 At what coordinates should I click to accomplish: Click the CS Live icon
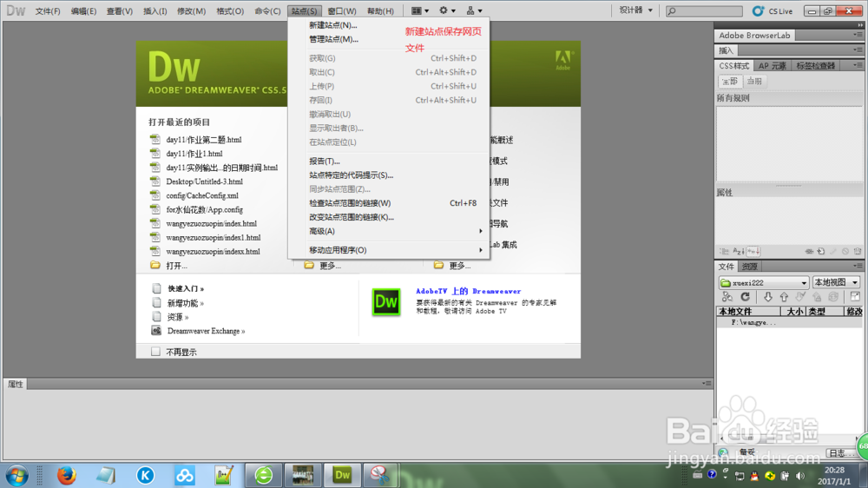coord(758,10)
